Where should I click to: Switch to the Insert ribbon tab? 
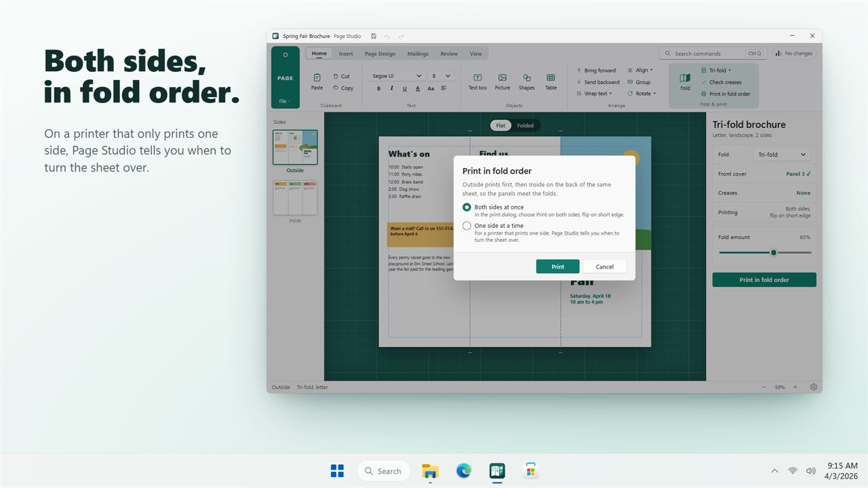tap(346, 54)
